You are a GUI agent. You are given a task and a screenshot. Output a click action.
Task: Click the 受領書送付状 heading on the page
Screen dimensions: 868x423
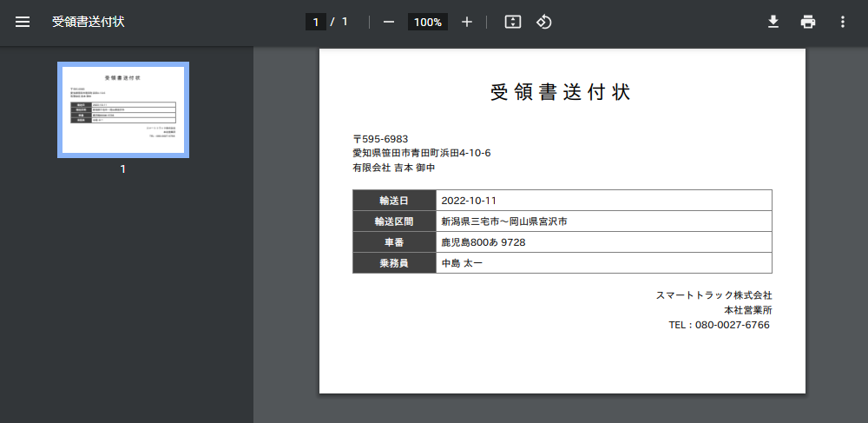pos(562,93)
